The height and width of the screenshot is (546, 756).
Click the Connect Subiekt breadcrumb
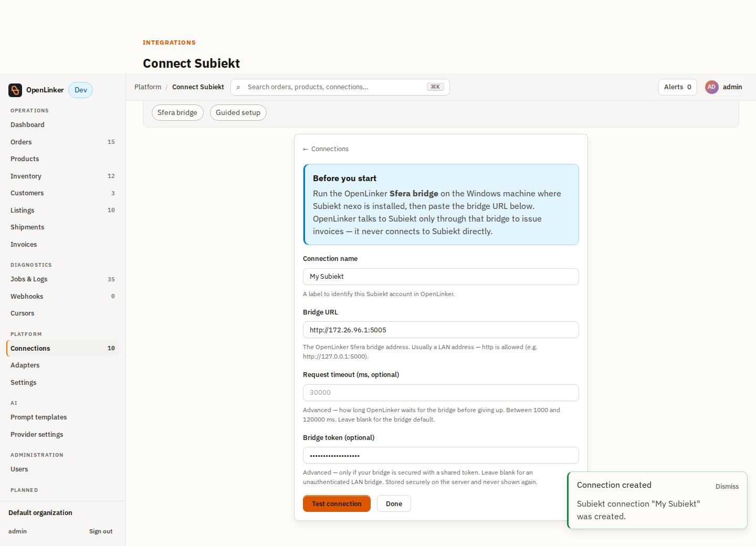[198, 87]
